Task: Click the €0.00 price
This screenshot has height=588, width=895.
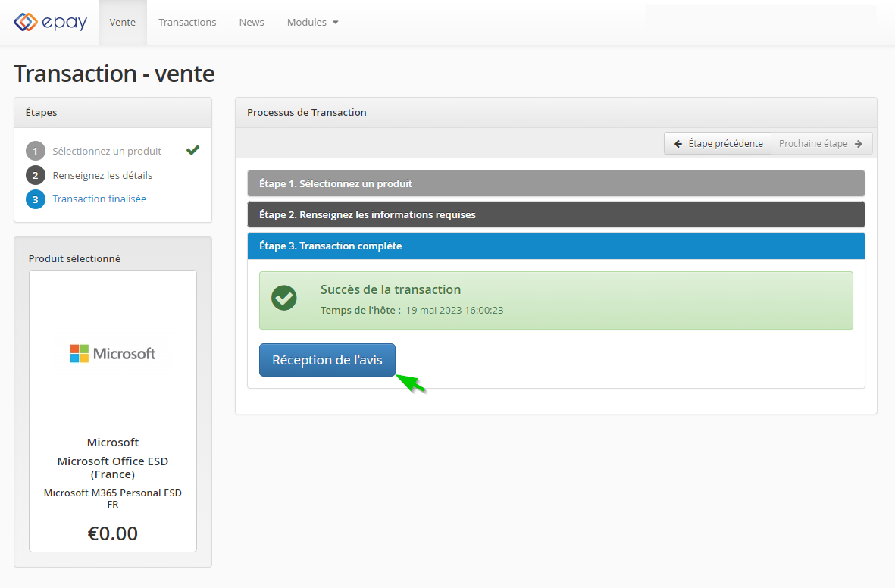Action: [x=112, y=533]
